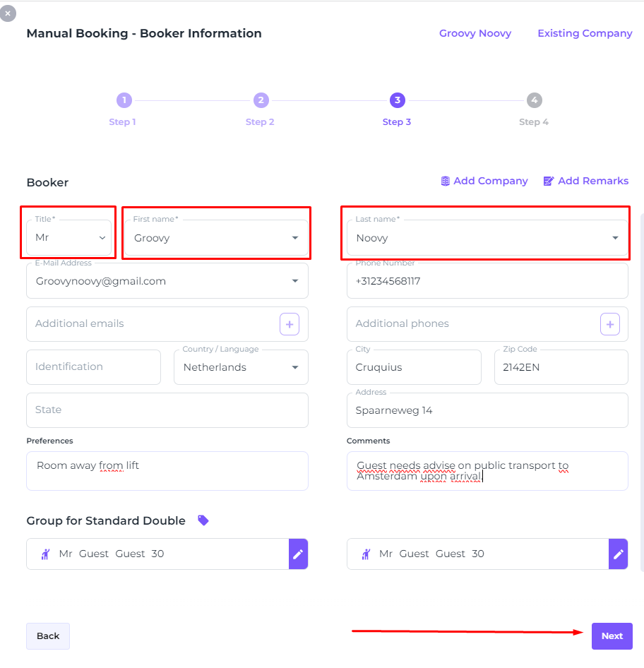Screen dimensions: 644x668
Task: Click the tag icon beside Group for Standard Double
Action: [203, 520]
